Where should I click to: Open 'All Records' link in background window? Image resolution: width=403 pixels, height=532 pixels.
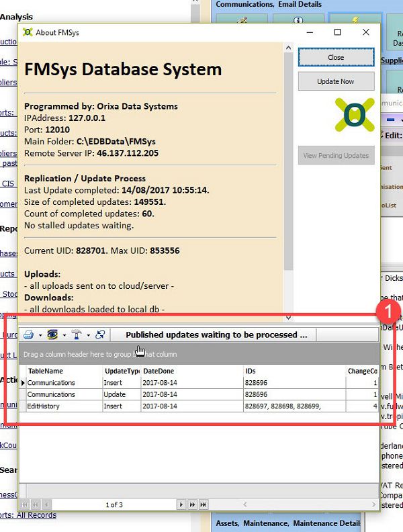pyautogui.click(x=37, y=515)
